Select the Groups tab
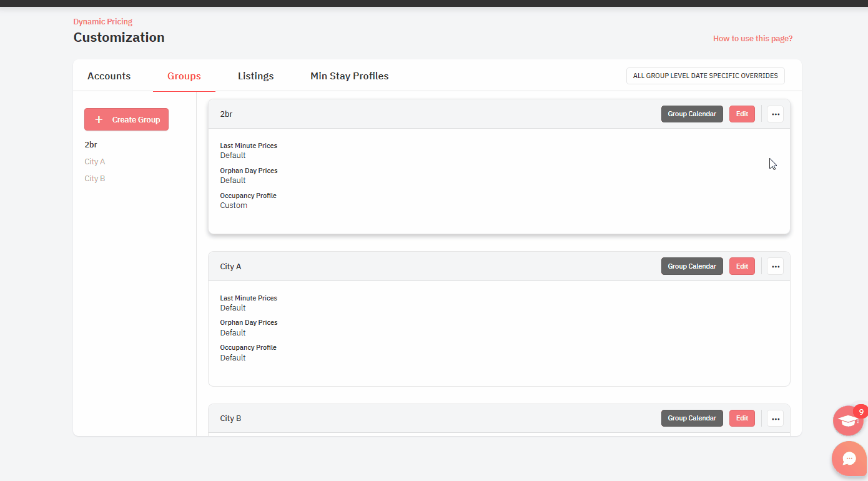The height and width of the screenshot is (481, 868). (184, 76)
